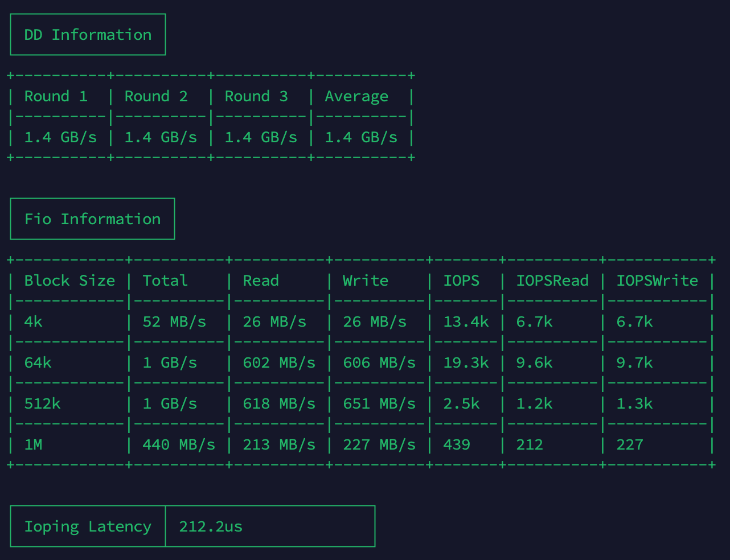The height and width of the screenshot is (560, 730).
Task: Click the 13.4k IOPS value
Action: [466, 322]
